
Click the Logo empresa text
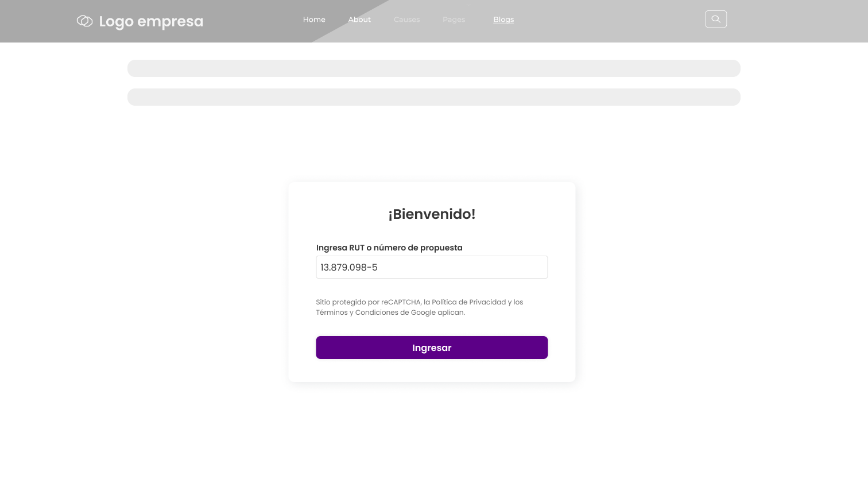[151, 22]
